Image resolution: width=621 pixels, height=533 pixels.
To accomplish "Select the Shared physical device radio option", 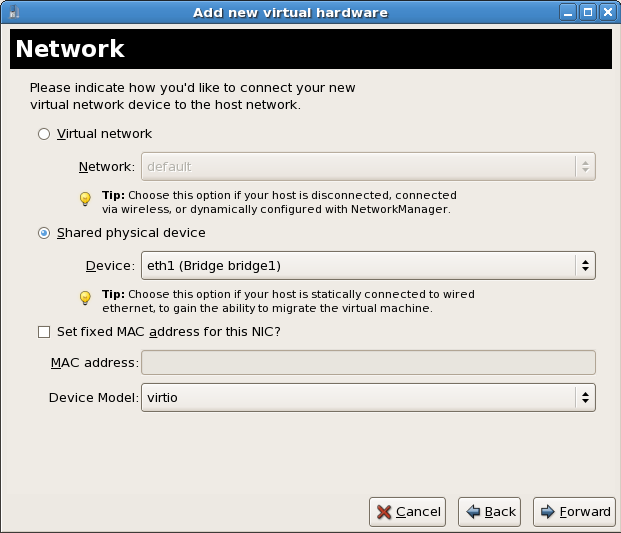I will click(x=44, y=233).
